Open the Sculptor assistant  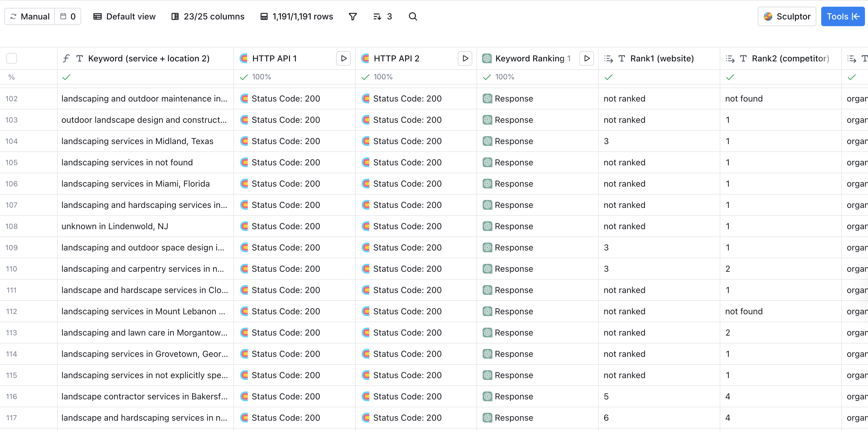point(787,16)
